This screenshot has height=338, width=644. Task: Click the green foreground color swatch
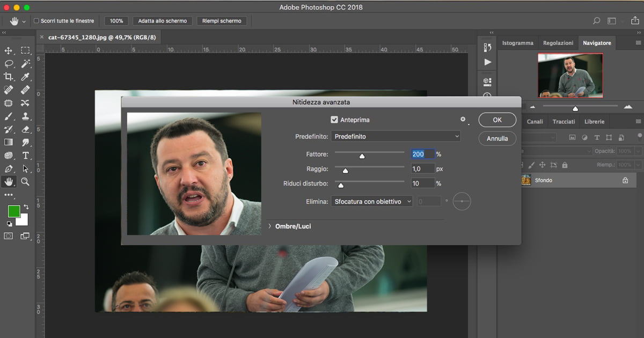13,211
